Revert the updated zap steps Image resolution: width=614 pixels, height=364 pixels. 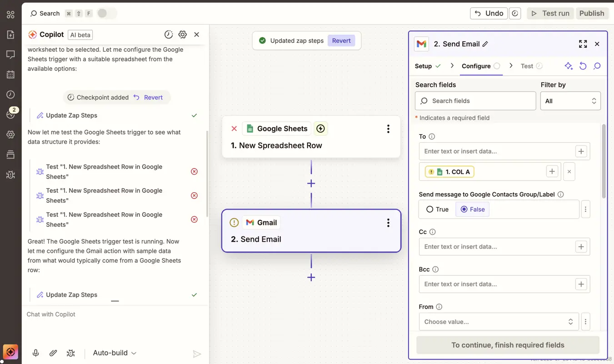tap(341, 40)
